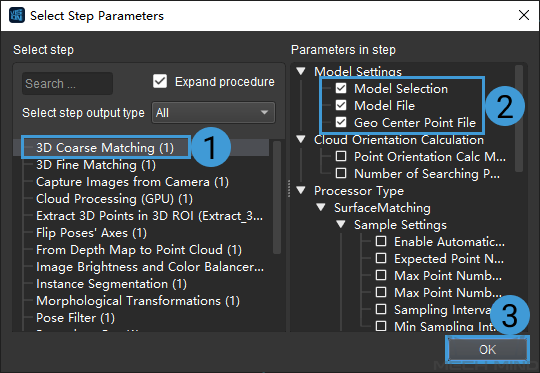Image resolution: width=540 pixels, height=373 pixels.
Task: Uncheck Geo Center Point File checkbox
Action: [341, 123]
